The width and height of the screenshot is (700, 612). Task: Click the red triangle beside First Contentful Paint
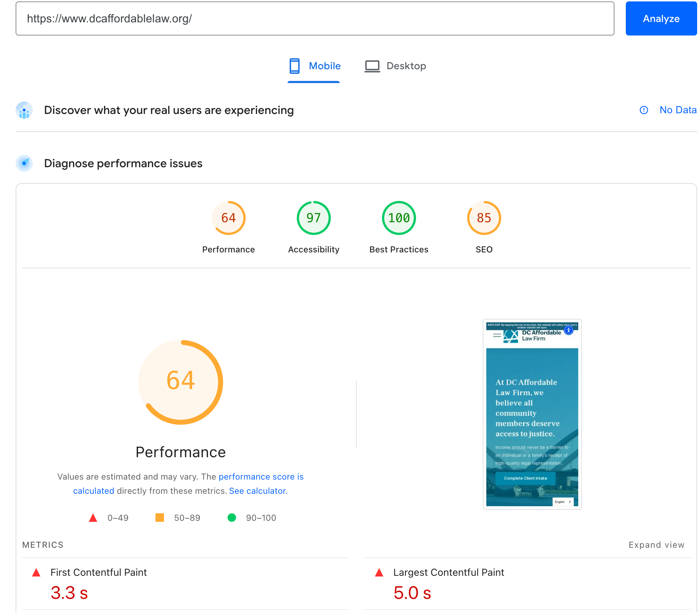pos(36,572)
